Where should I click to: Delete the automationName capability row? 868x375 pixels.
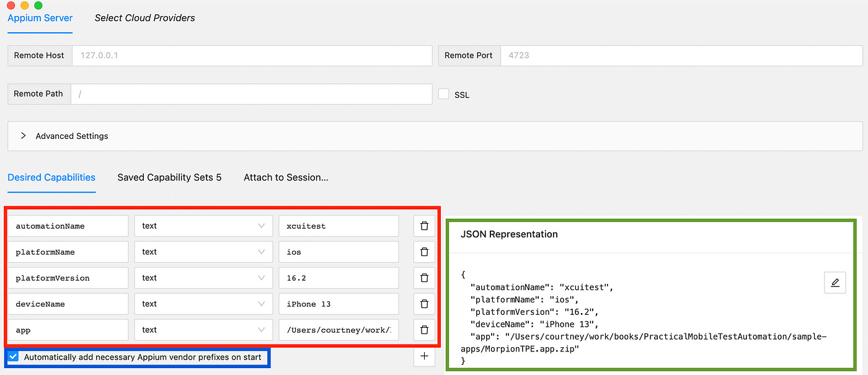coord(424,226)
